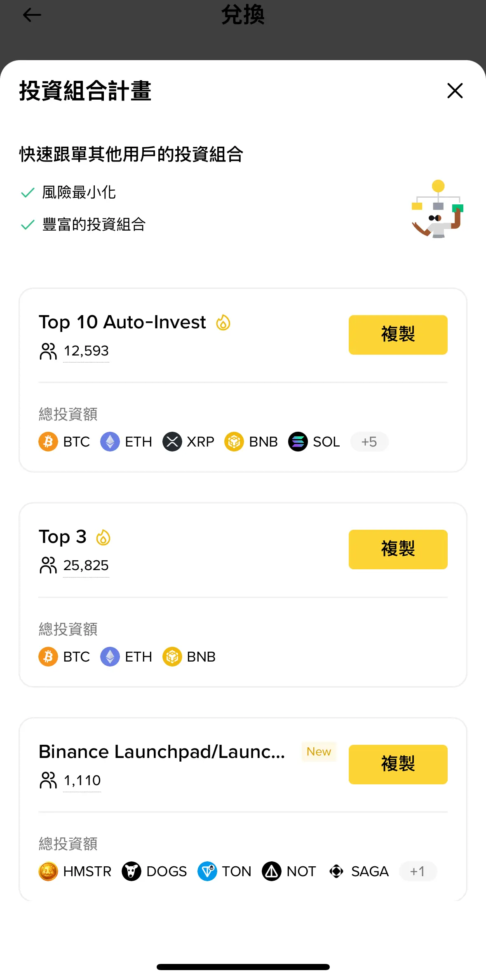The height and width of the screenshot is (980, 486).
Task: Tap the XRP coin icon
Action: [x=172, y=442]
